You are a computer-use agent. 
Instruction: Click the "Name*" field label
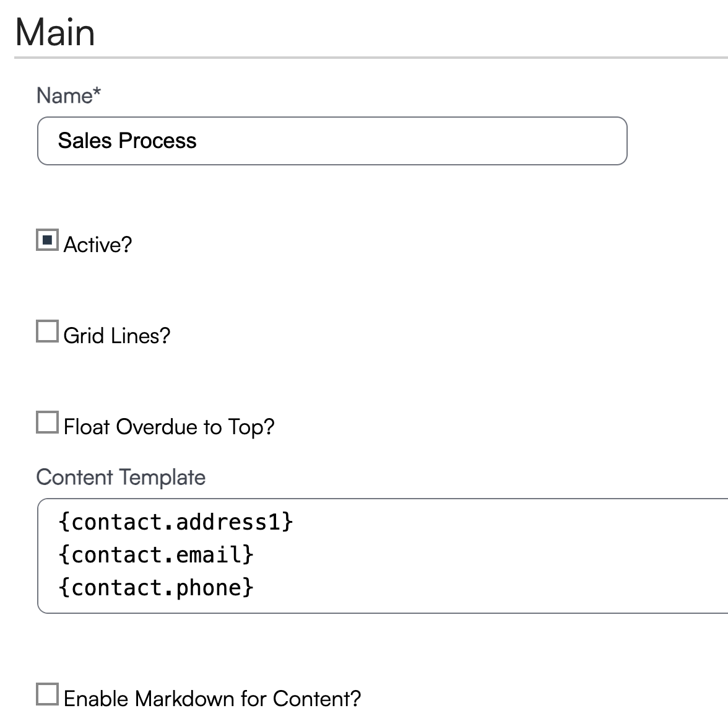64,95
